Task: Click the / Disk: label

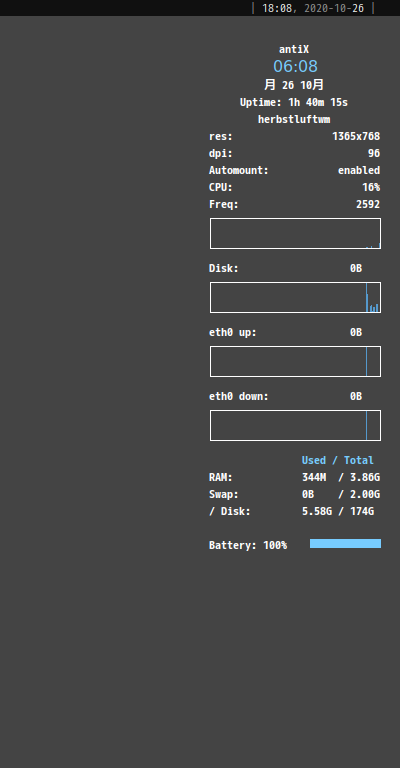Action: (230, 511)
